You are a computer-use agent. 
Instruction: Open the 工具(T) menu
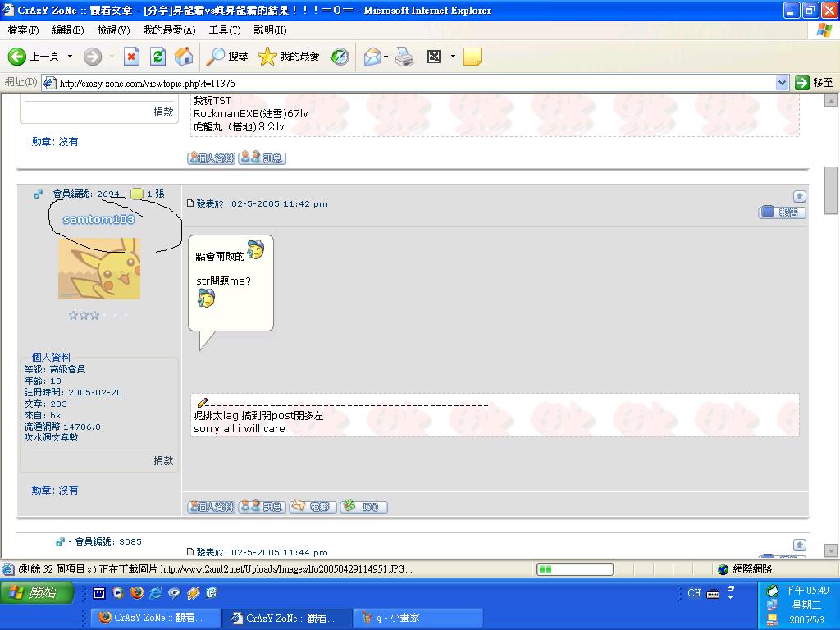(225, 30)
